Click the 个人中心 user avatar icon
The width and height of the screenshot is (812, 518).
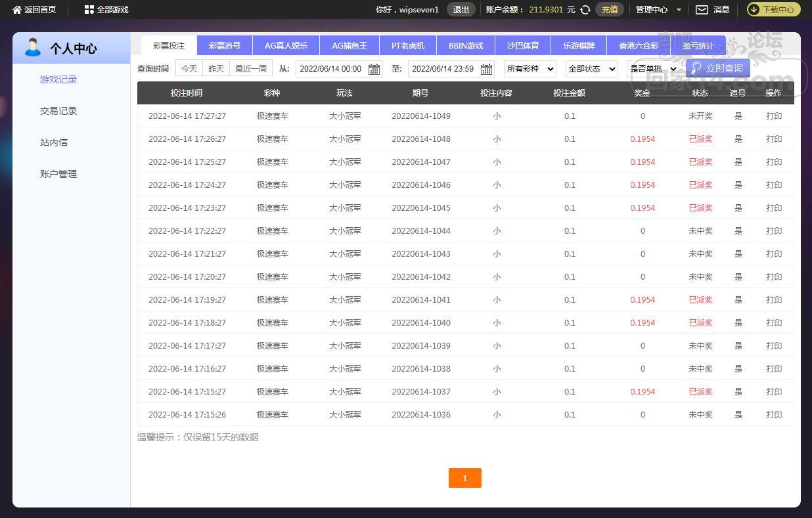[32, 48]
